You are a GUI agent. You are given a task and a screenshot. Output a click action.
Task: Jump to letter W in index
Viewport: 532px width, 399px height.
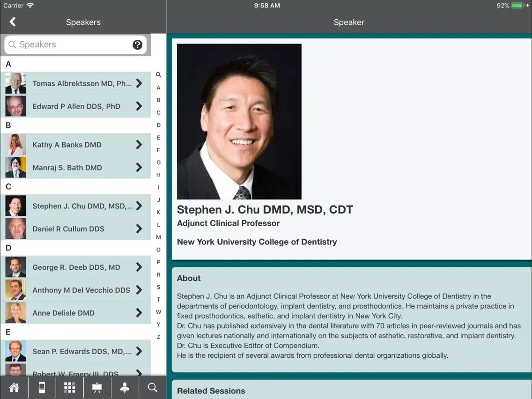click(158, 312)
